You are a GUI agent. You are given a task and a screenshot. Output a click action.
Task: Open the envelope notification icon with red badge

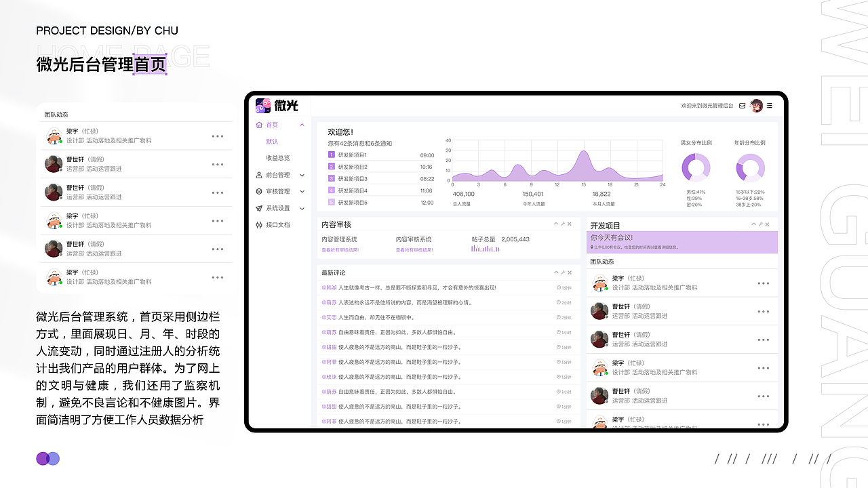point(742,106)
